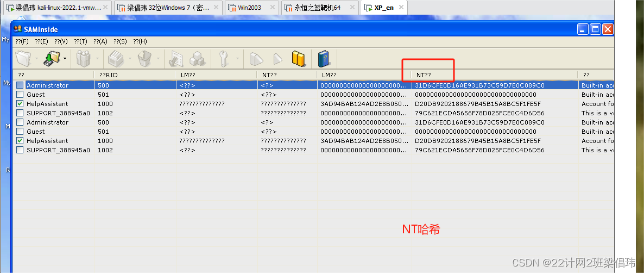This screenshot has width=644, height=273.
Task: Click the SAMInside title bar app icon
Action: [x=18, y=29]
